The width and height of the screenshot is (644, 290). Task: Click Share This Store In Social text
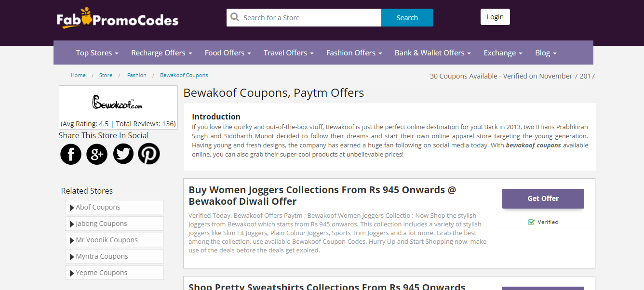(104, 135)
